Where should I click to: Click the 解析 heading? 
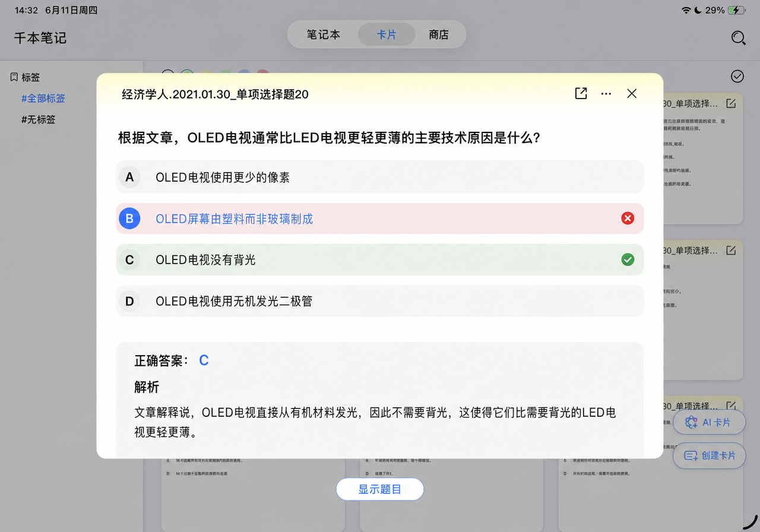(x=147, y=387)
